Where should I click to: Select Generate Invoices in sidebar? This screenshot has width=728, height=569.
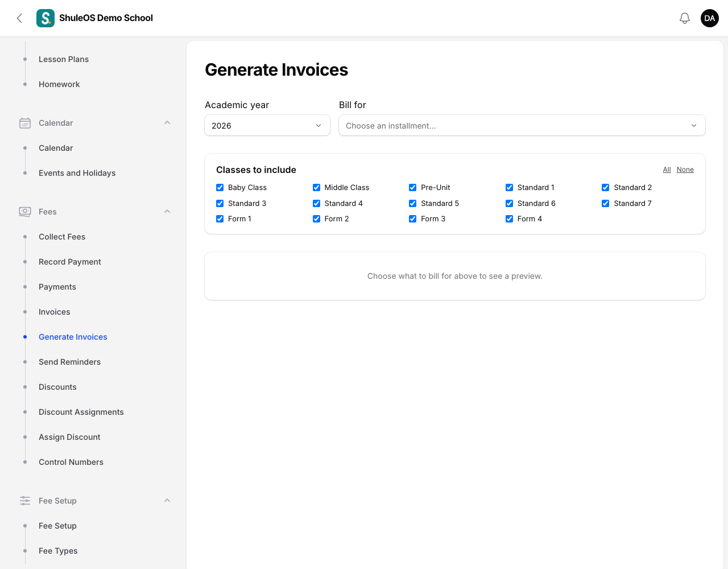[73, 337]
